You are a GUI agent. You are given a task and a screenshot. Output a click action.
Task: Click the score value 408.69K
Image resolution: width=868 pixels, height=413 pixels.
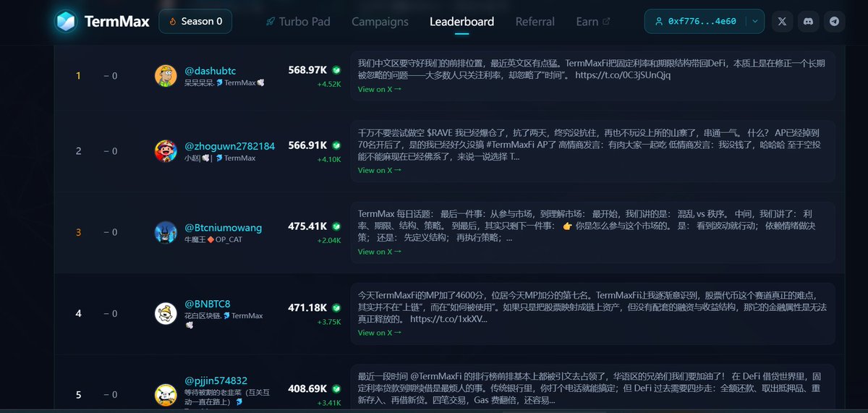coord(307,388)
